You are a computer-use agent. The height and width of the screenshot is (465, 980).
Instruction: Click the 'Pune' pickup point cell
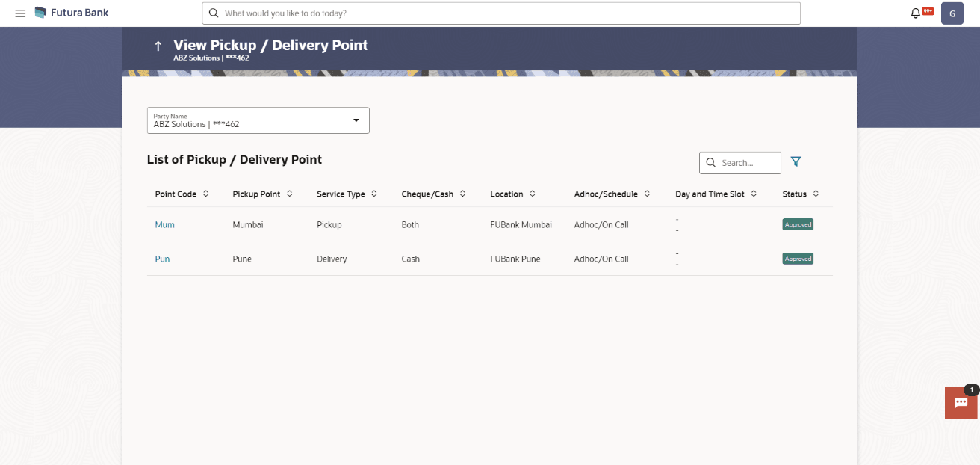pyautogui.click(x=242, y=259)
